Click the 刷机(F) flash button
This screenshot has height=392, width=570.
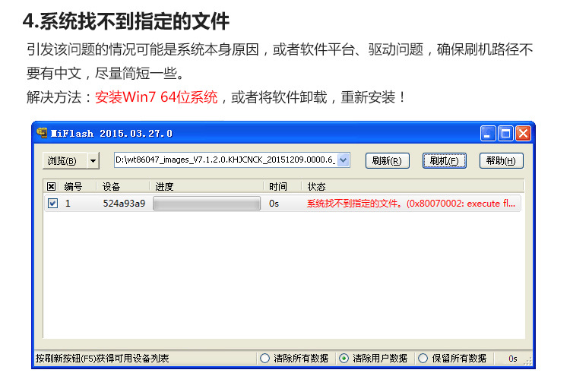click(x=445, y=160)
